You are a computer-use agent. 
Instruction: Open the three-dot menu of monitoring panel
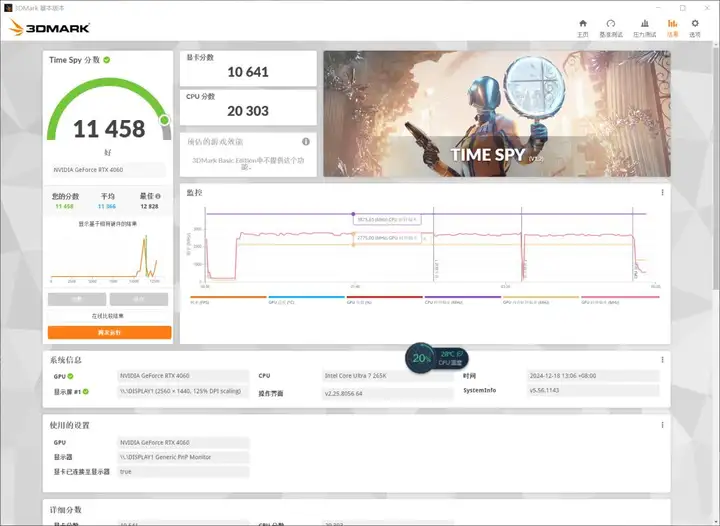click(662, 192)
